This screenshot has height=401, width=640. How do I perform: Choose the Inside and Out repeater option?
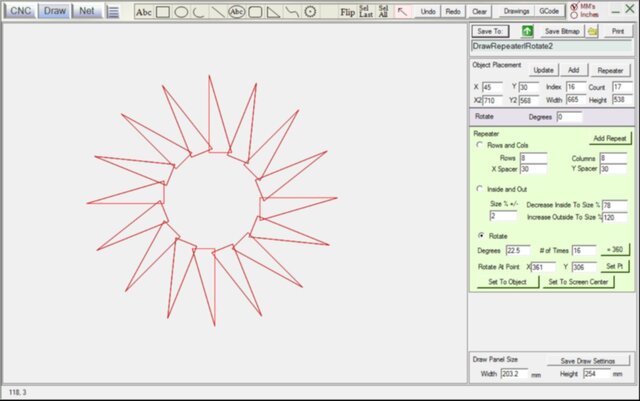click(x=480, y=189)
